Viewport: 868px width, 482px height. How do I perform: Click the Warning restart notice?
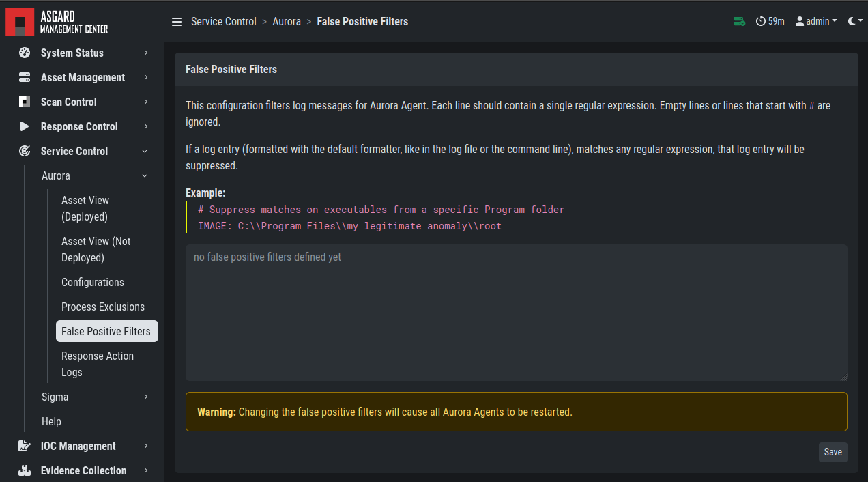517,412
